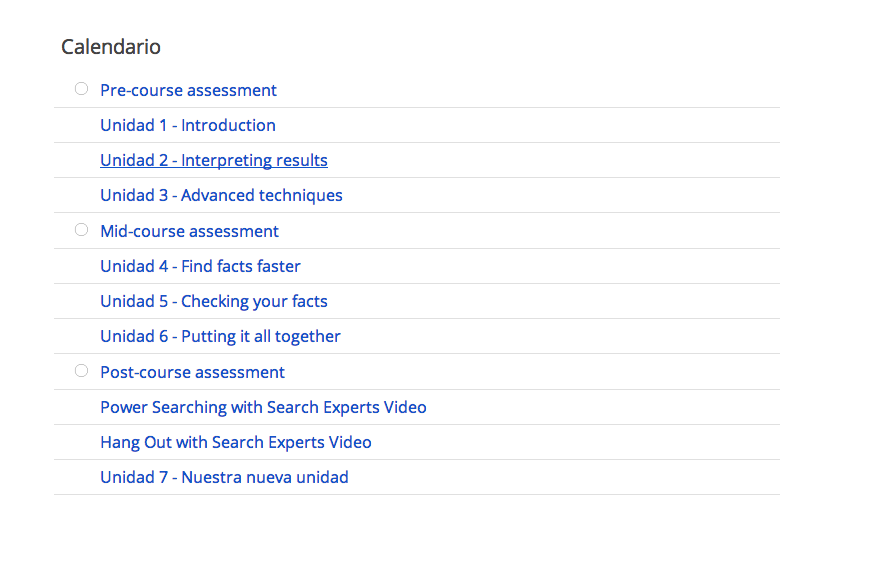Click the Calendario heading

point(111,47)
